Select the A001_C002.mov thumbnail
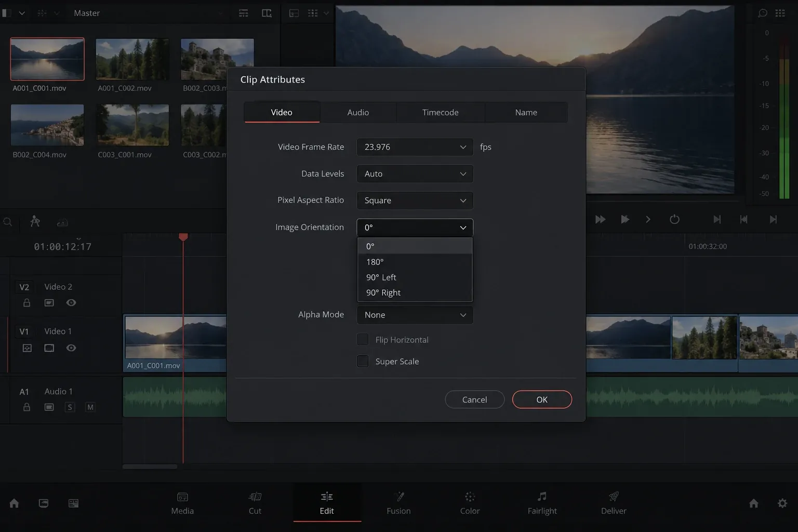Screen dimensions: 798x532 [132, 59]
